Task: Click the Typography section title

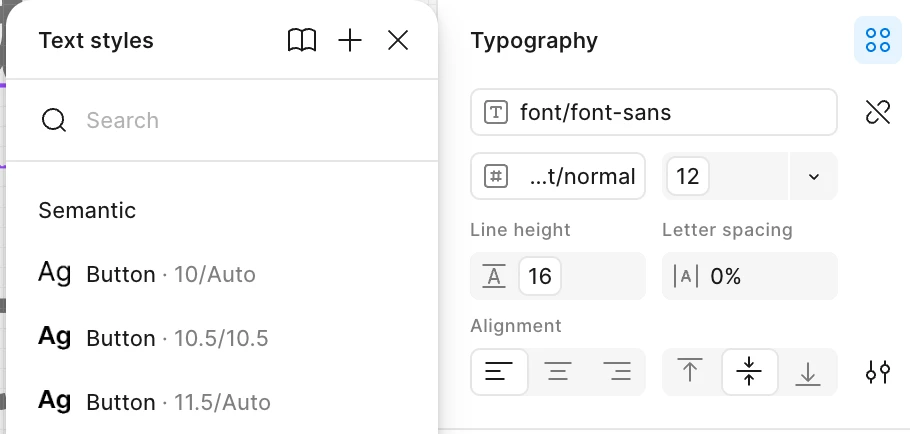Action: point(534,41)
